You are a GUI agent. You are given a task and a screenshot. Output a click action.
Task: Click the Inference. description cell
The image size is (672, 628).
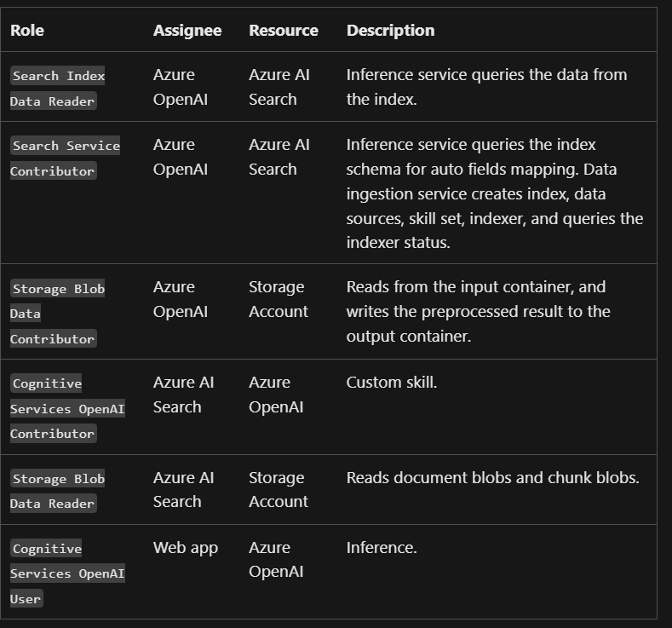[x=382, y=548]
